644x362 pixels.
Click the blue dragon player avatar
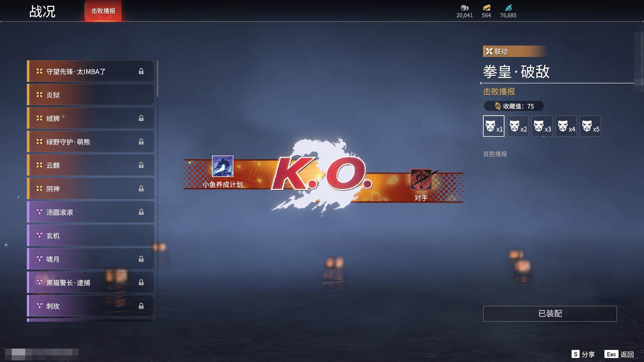pos(222,166)
